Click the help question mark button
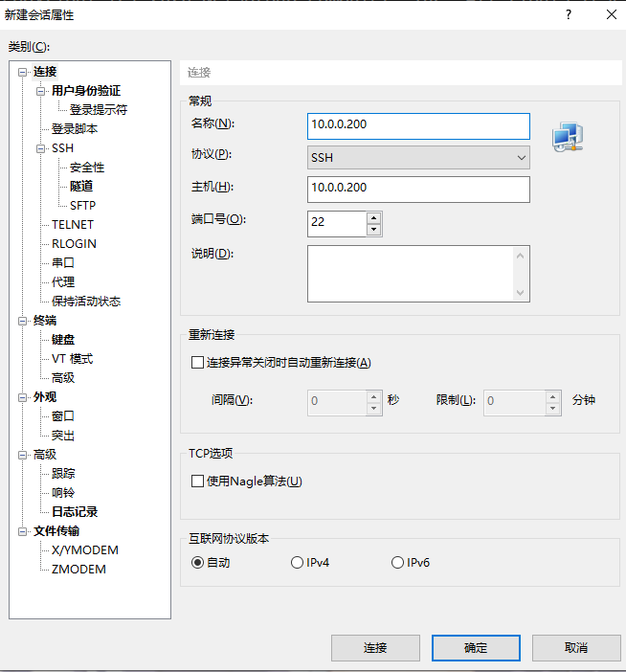The image size is (626, 672). 569,15
